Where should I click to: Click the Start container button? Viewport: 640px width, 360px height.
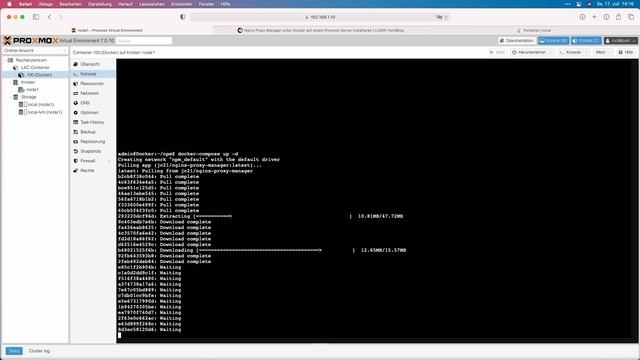tap(497, 52)
